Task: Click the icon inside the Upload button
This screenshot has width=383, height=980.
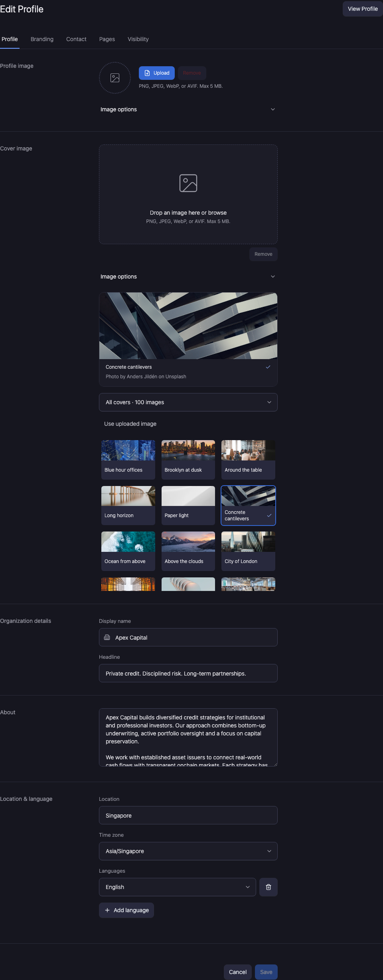Action: (x=147, y=73)
